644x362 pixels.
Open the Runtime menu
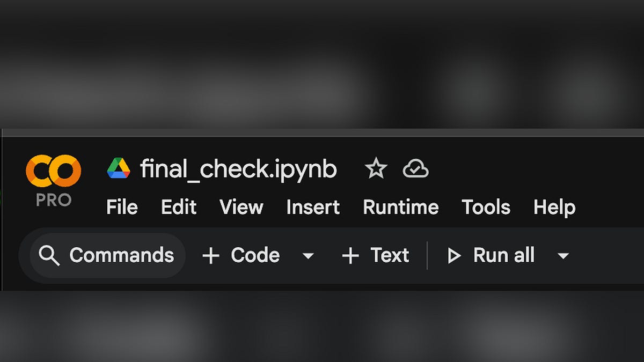coord(401,207)
